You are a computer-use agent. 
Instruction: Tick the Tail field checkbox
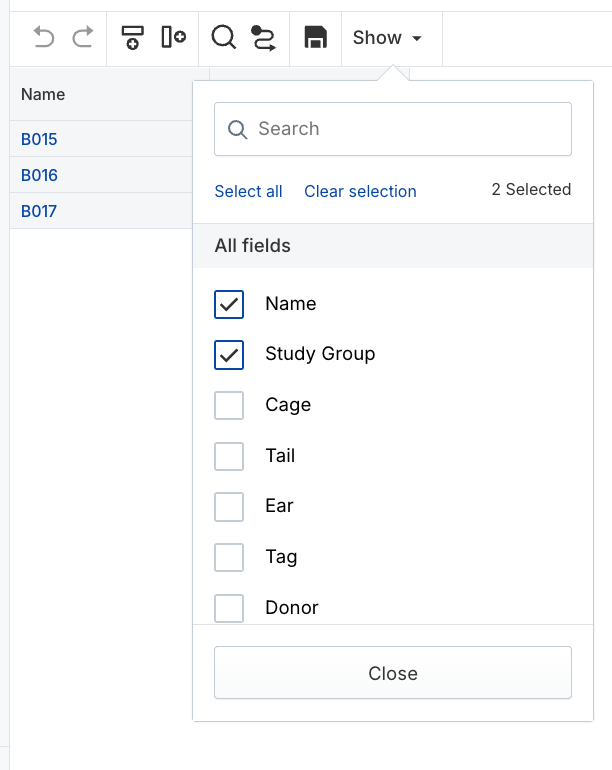click(x=229, y=457)
